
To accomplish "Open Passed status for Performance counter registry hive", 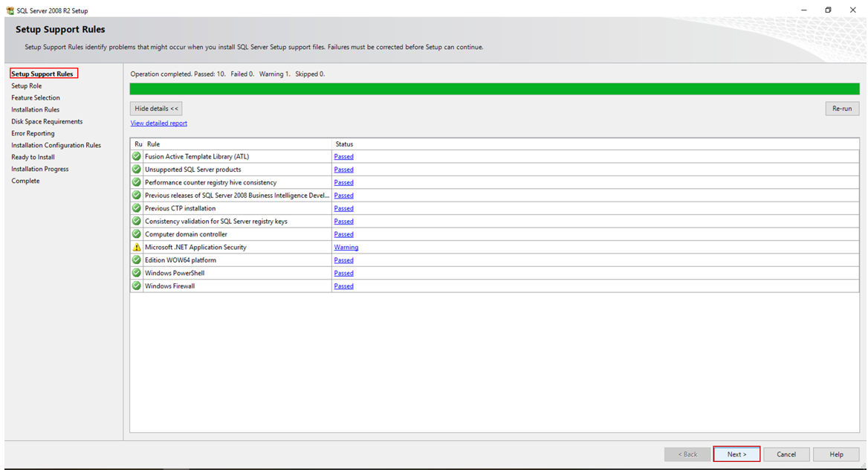I will tap(344, 182).
